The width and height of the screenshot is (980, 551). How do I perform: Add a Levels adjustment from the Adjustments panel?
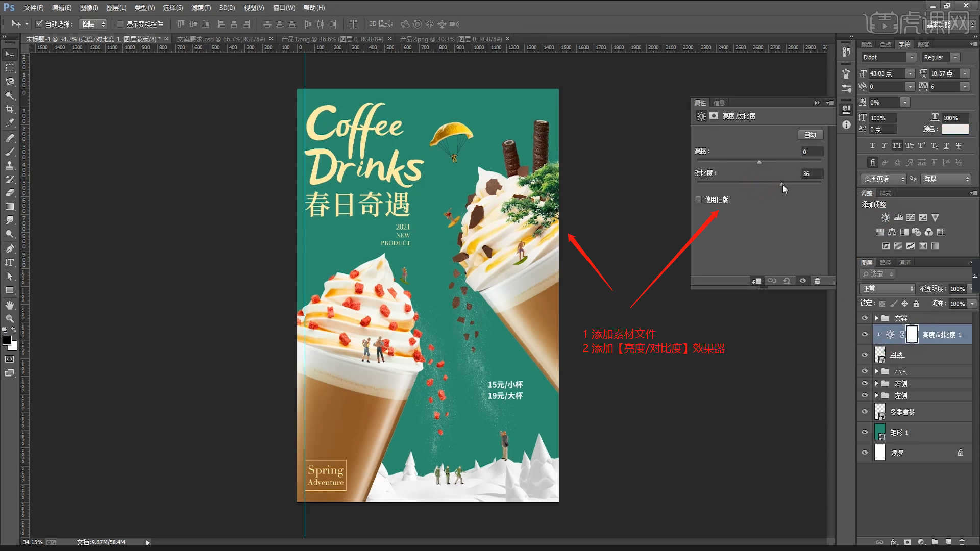[898, 218]
